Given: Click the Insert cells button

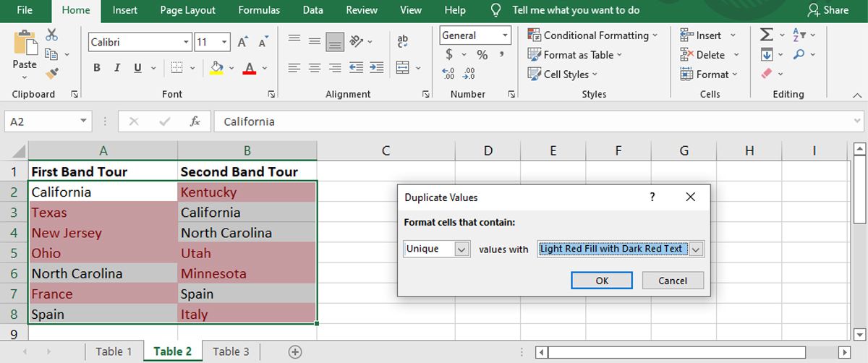Looking at the screenshot, I should [707, 35].
